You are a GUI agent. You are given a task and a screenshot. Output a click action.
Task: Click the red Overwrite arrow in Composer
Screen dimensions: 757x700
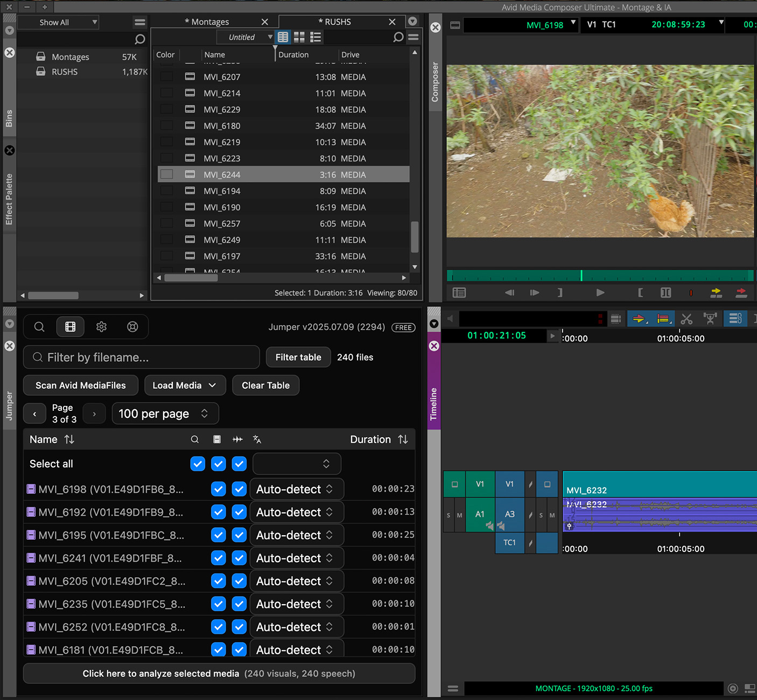coord(741,292)
